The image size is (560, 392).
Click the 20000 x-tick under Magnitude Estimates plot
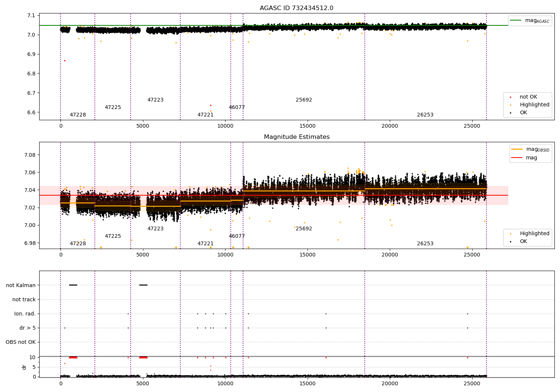tap(390, 255)
